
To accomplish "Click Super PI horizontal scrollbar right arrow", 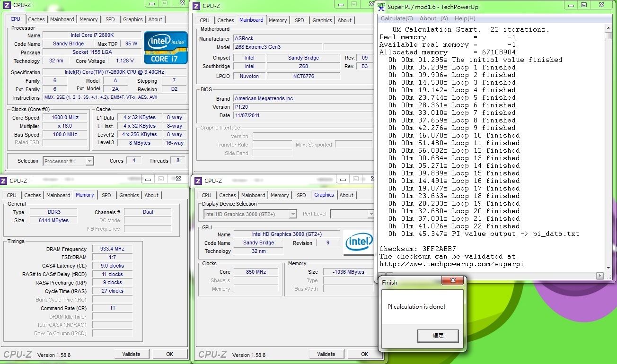I will pyautogui.click(x=601, y=275).
